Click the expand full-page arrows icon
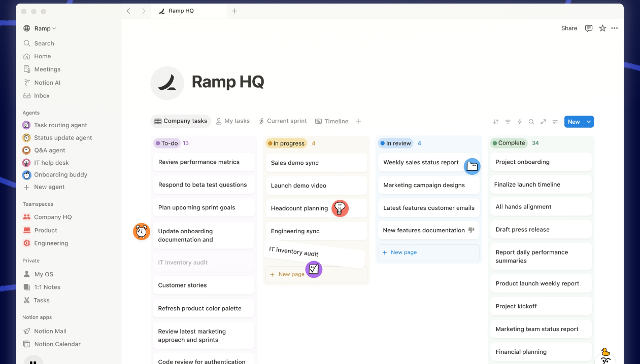Screen dimensions: 640x364 point(543,122)
